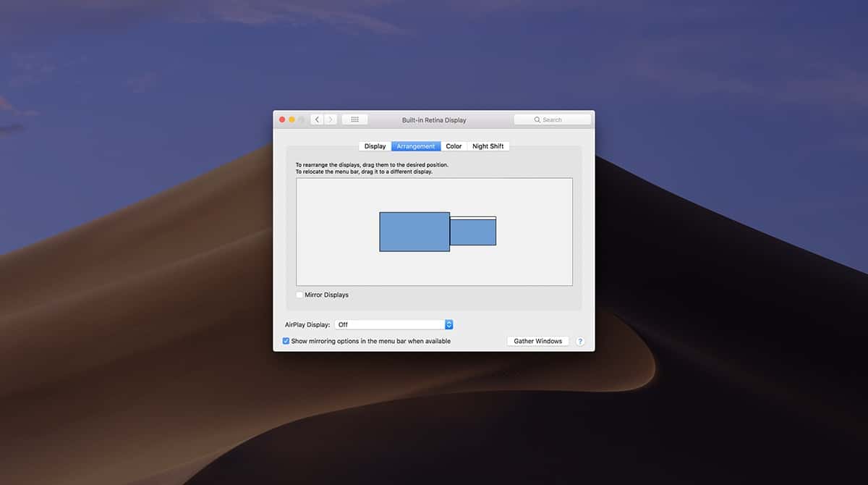Open the Show All preferences grid icon
This screenshot has height=485, width=868.
(354, 119)
